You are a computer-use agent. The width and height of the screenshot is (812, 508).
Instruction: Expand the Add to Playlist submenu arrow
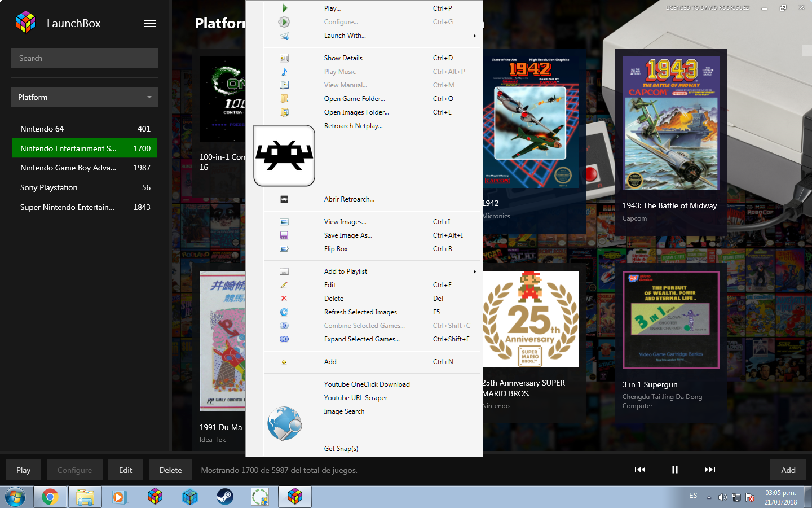point(475,271)
